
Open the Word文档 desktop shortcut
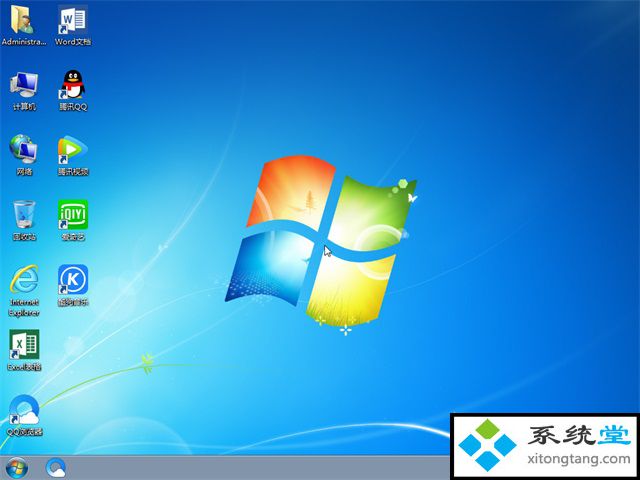[x=73, y=25]
